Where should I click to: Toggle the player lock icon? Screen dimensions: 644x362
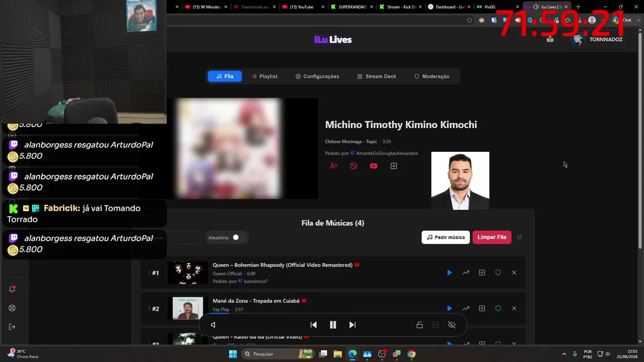click(419, 325)
